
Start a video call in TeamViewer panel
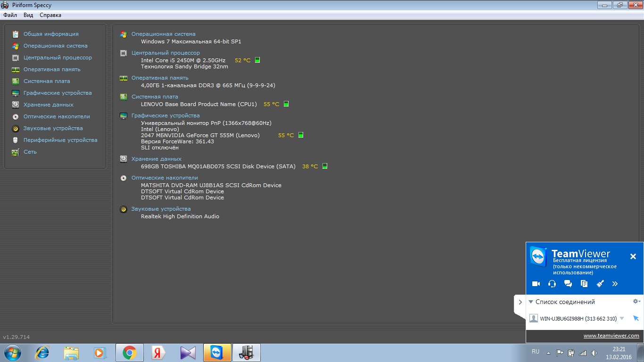pos(536,284)
